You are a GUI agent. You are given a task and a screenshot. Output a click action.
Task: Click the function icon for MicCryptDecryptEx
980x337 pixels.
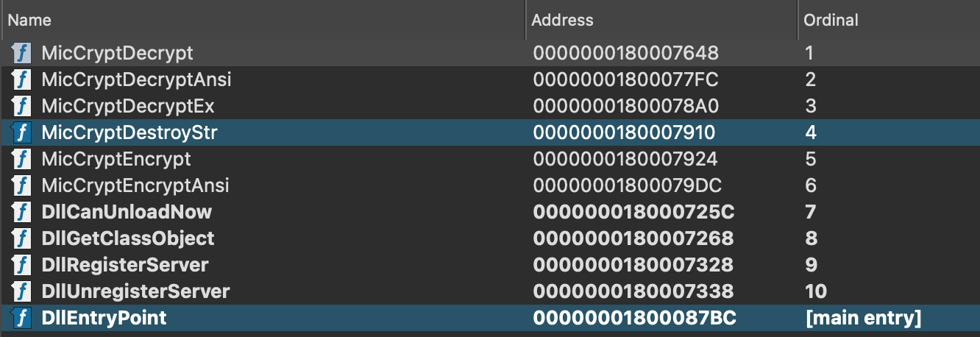pos(21,106)
